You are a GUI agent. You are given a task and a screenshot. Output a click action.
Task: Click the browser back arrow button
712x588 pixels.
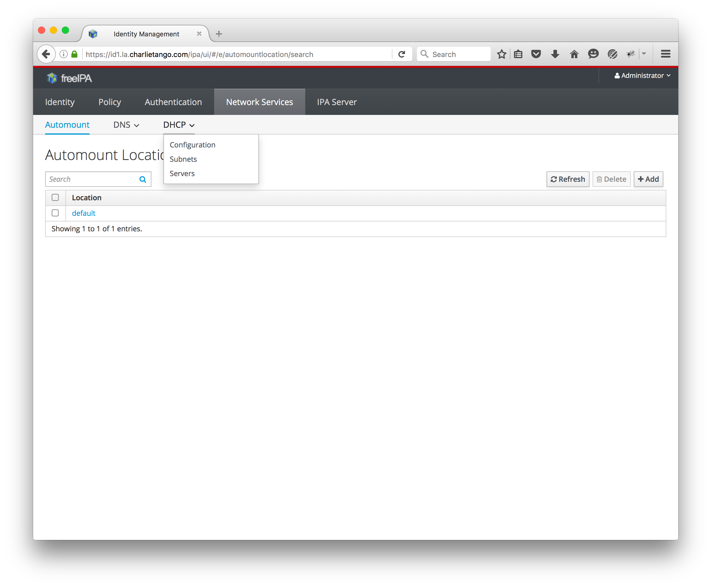tap(46, 54)
